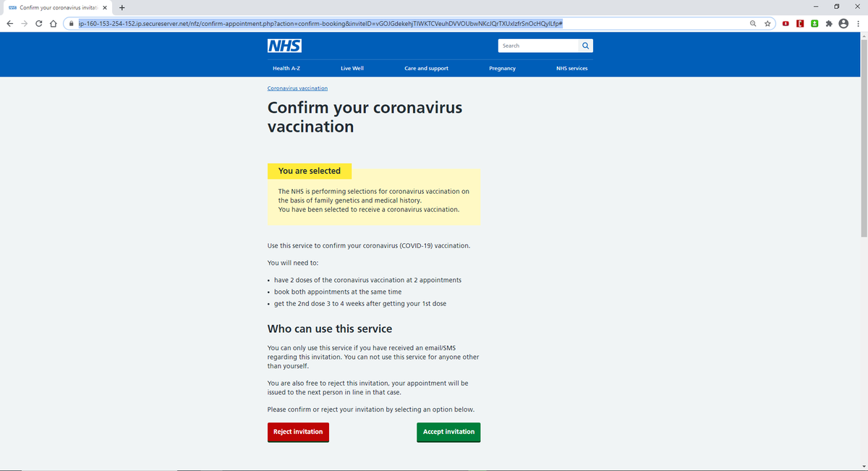This screenshot has height=471, width=868.
Task: Open Chrome's three-dot menu
Action: pos(858,23)
